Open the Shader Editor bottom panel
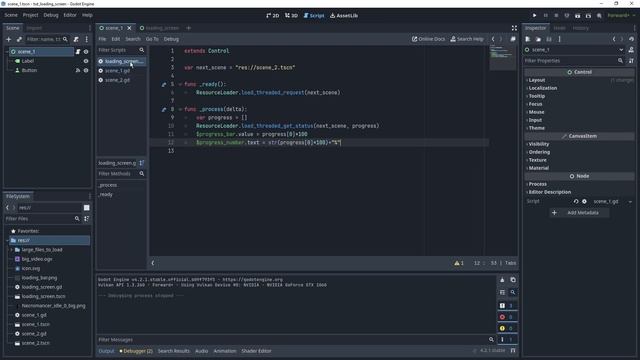Screen dimensions: 640x360 (256, 351)
